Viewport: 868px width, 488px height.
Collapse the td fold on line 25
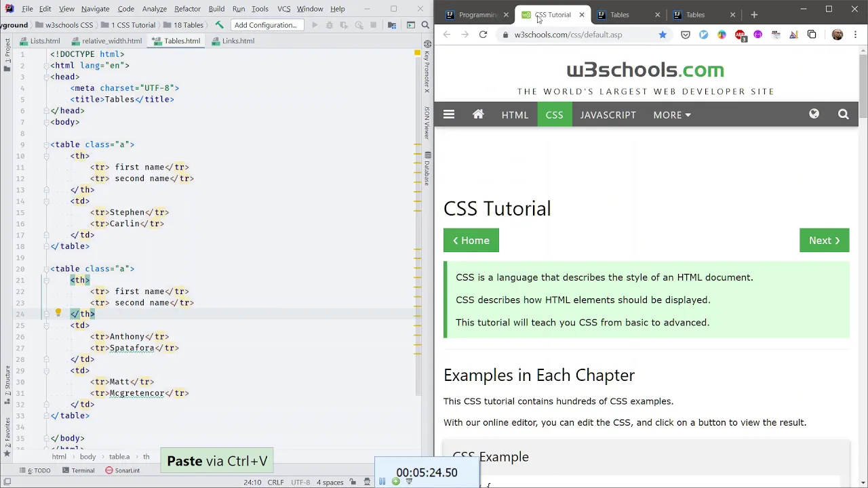[x=47, y=325]
